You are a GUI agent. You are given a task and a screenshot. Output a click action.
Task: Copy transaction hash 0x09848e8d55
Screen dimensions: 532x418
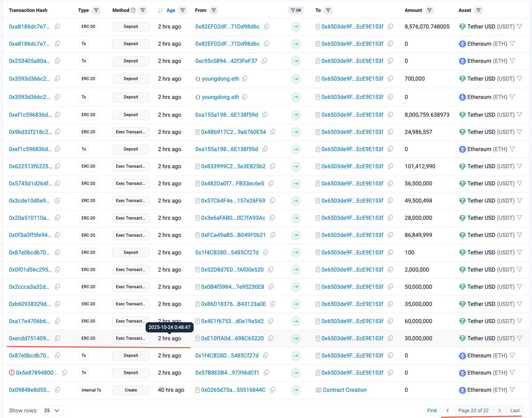57,390
